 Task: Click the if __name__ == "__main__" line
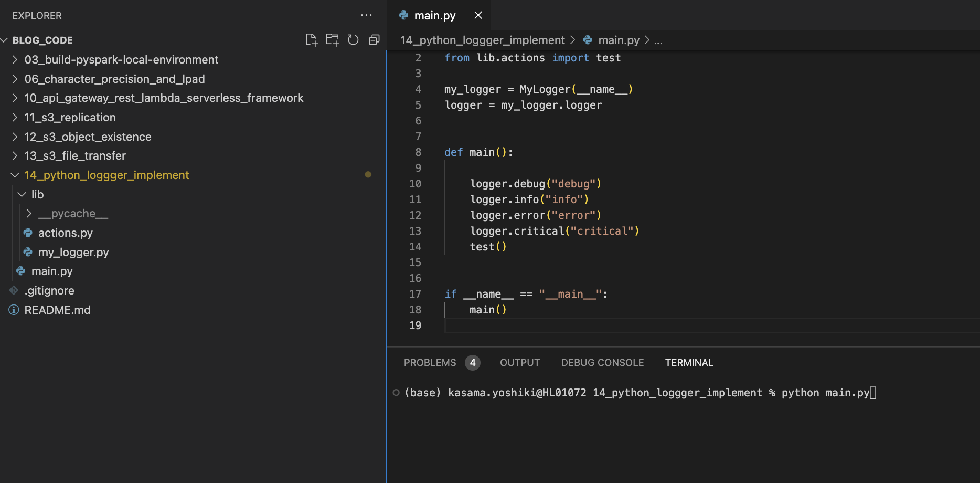[x=526, y=294]
